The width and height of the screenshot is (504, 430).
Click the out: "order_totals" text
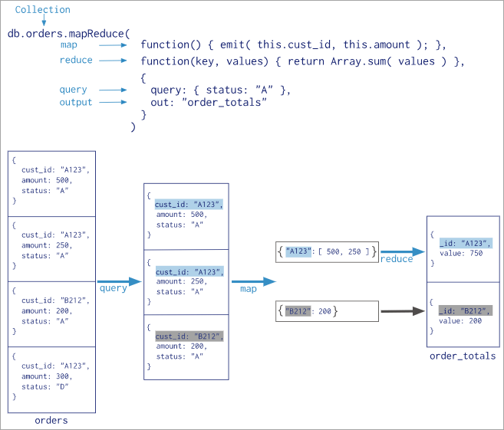[209, 102]
